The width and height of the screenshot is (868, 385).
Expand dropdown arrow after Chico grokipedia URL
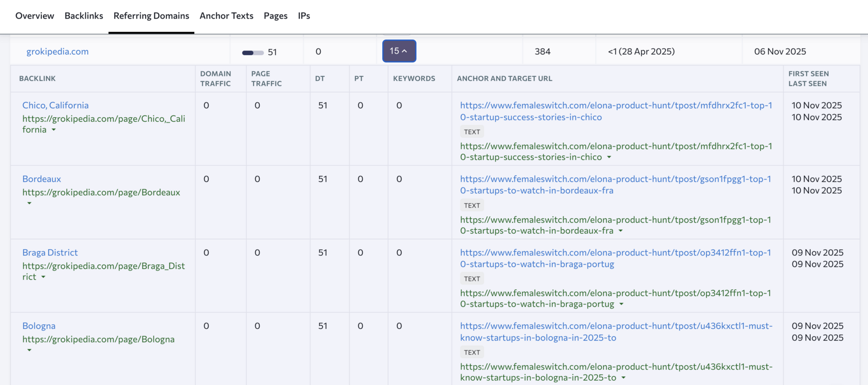coord(54,130)
